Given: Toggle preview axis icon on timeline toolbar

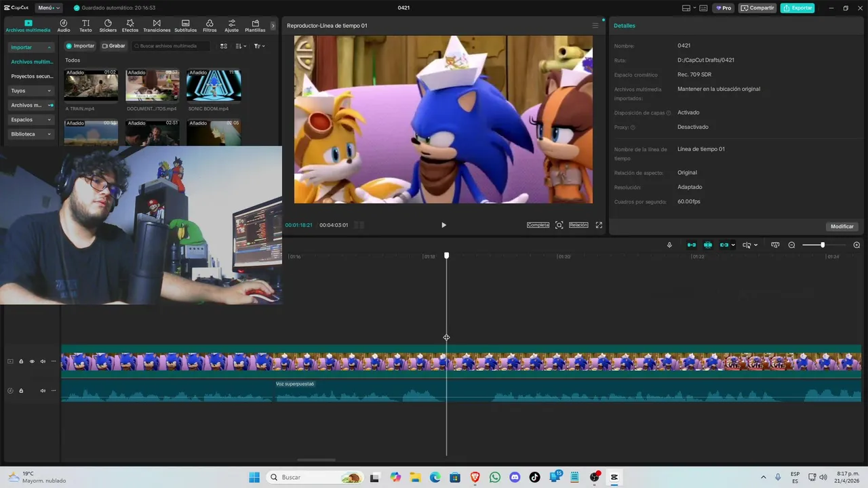Looking at the screenshot, I should (775, 245).
